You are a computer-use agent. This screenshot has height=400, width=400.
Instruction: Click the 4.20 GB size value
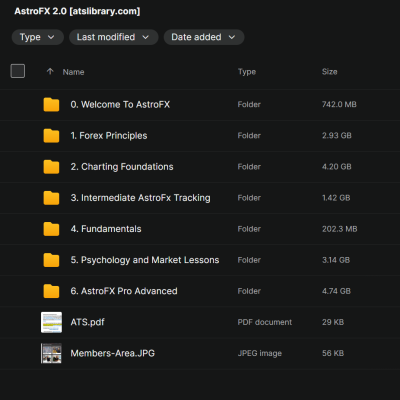click(x=337, y=167)
